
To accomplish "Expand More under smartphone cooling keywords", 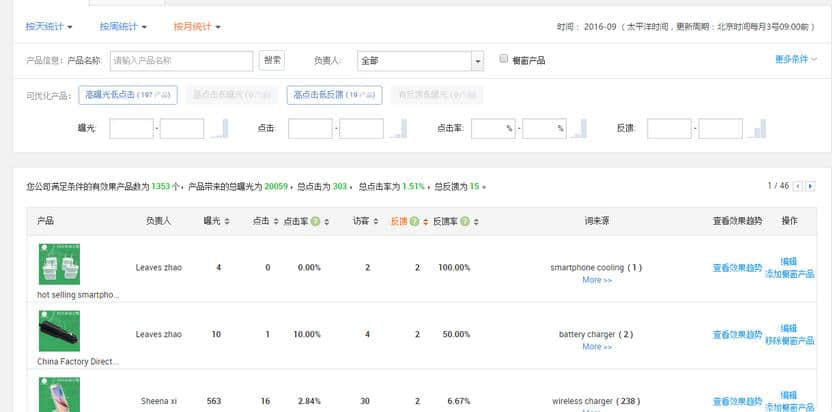I will [x=596, y=280].
